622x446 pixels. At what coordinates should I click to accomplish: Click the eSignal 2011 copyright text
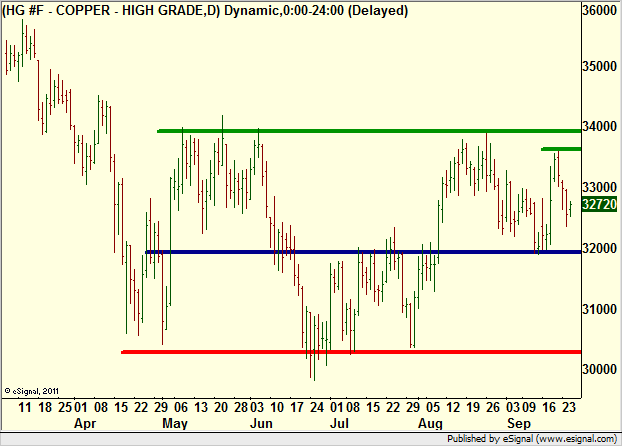point(32,391)
